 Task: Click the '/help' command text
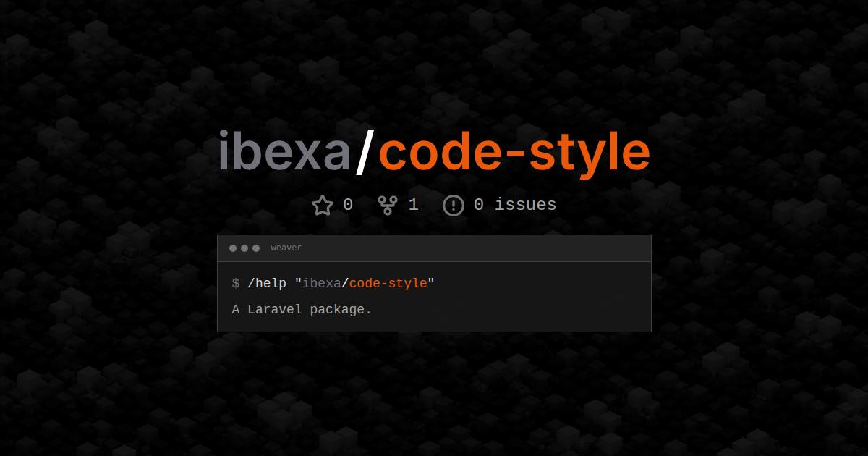coord(268,283)
